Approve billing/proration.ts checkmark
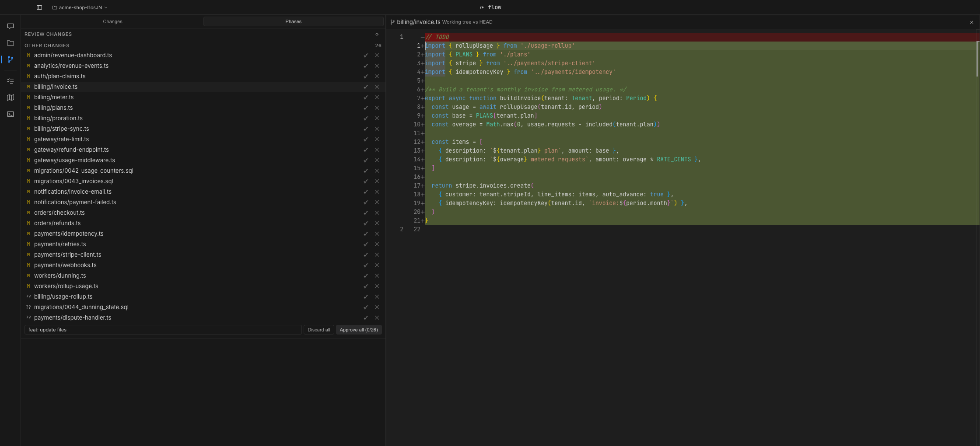 click(366, 118)
